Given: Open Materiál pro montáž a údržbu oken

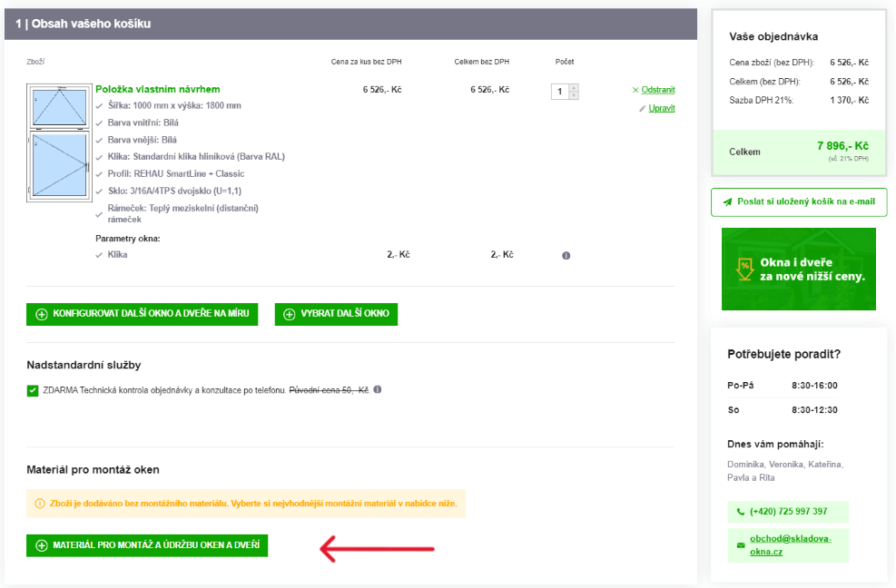Looking at the screenshot, I should (x=147, y=545).
